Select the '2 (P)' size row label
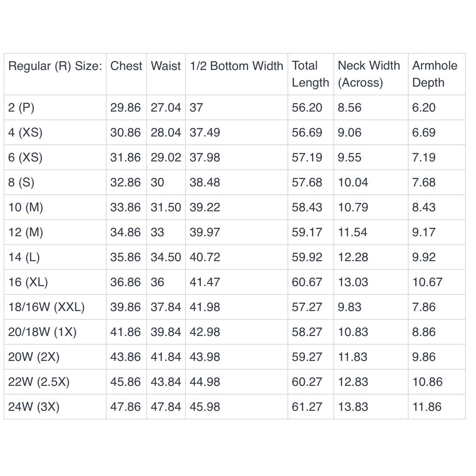Screen dimensions: 476x476 click(21, 108)
